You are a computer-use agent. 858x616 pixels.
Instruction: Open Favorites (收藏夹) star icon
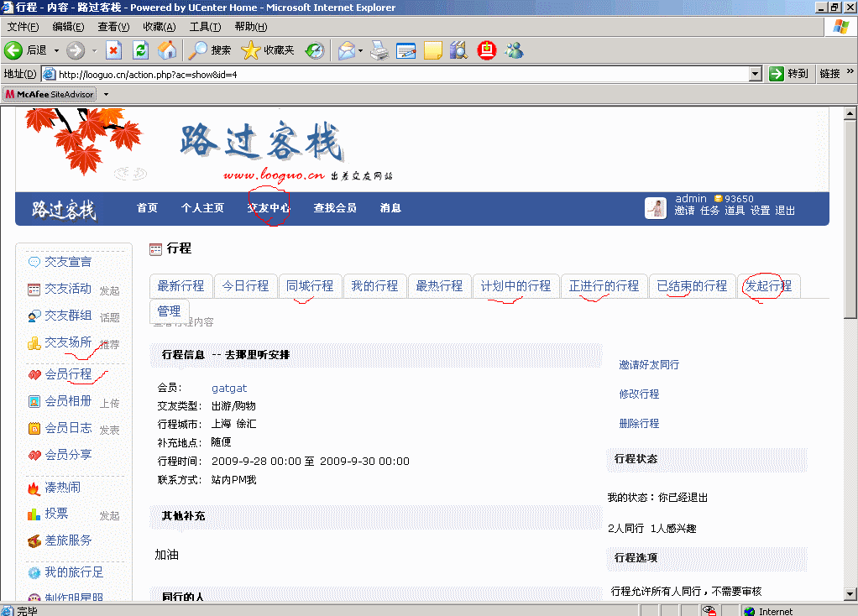tap(250, 50)
